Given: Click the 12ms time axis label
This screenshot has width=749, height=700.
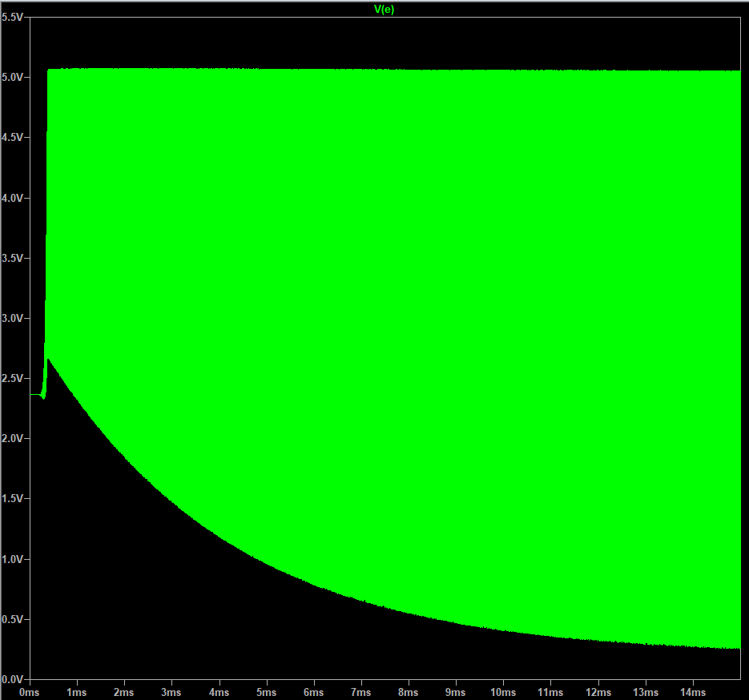Looking at the screenshot, I should (x=598, y=692).
